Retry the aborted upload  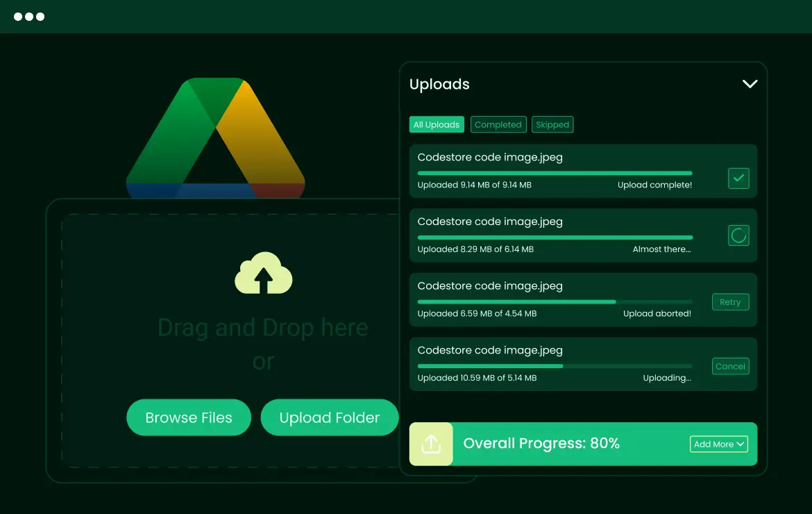tap(730, 302)
